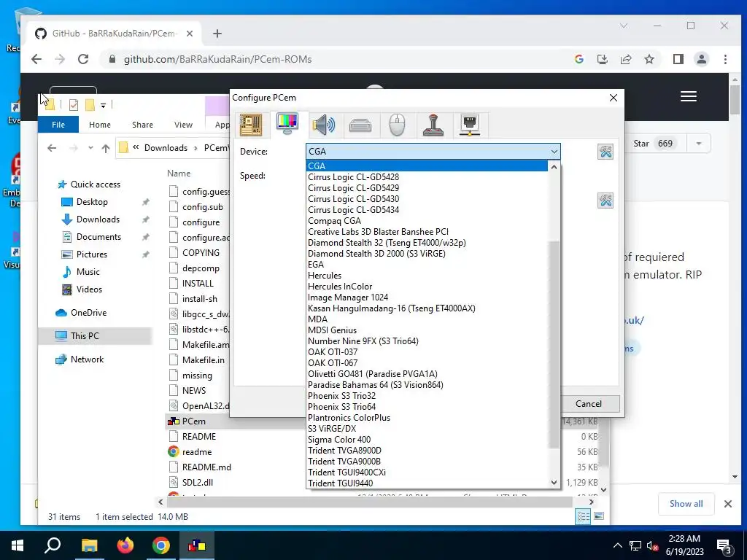Open the Home ribbon tab
Viewport: 747px width, 560px height.
[x=99, y=125]
